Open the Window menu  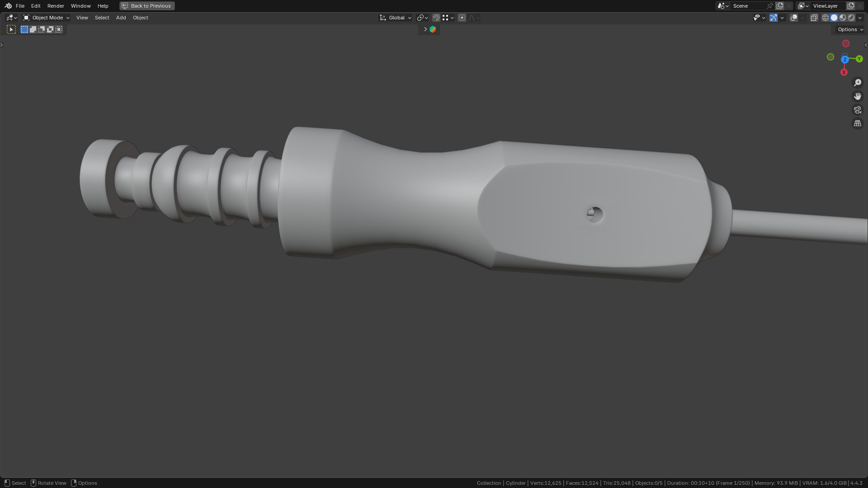[80, 6]
